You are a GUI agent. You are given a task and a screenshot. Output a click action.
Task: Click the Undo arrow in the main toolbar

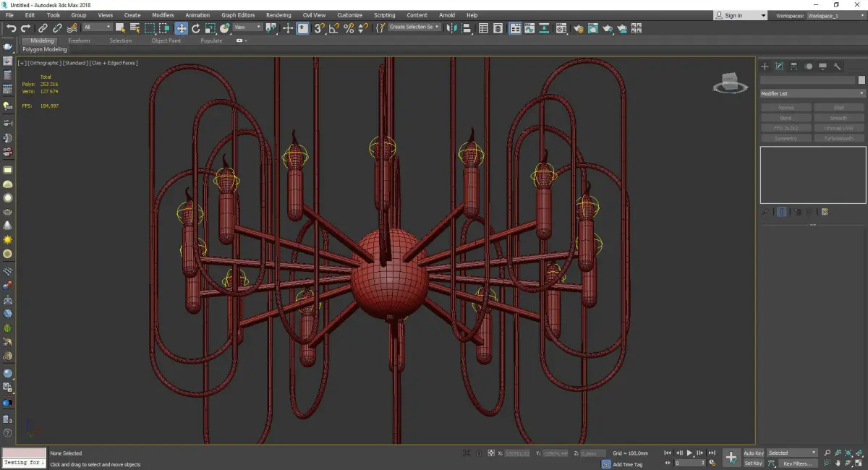pyautogui.click(x=11, y=28)
